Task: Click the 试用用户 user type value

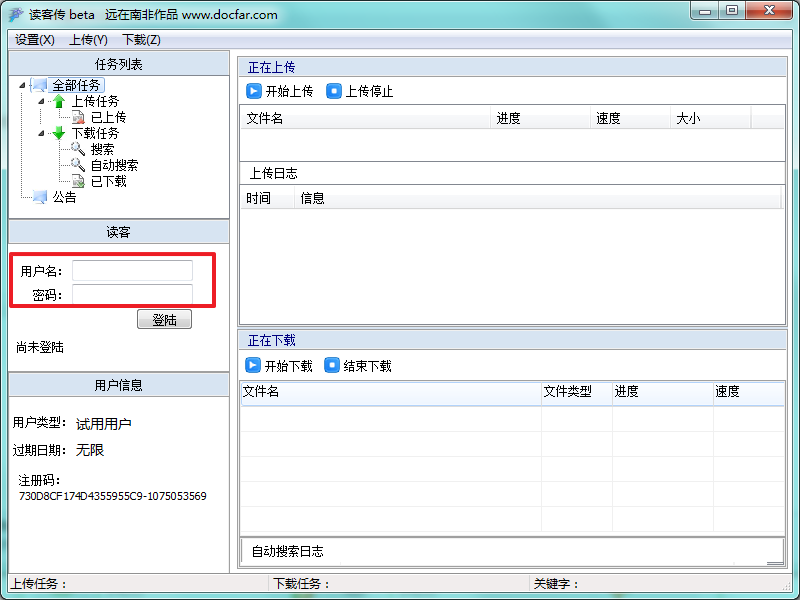Action: click(104, 423)
